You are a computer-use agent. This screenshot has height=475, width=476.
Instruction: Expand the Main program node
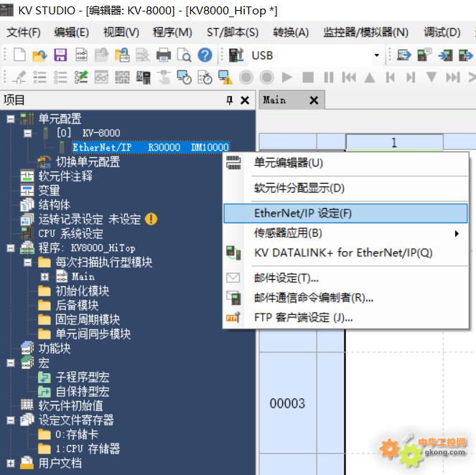tap(45, 277)
